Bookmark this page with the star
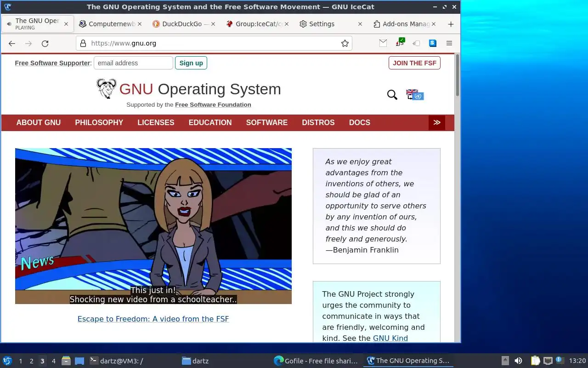This screenshot has width=588, height=368. [x=345, y=43]
